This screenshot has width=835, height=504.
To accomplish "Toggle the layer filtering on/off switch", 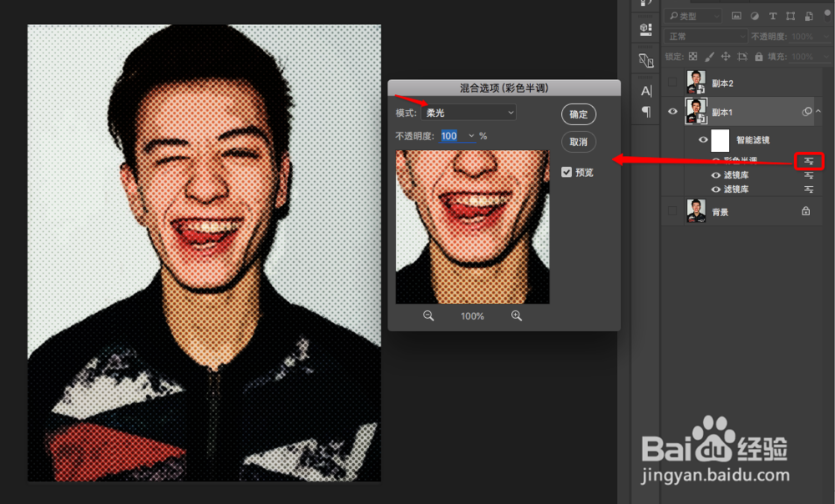I will pyautogui.click(x=827, y=15).
